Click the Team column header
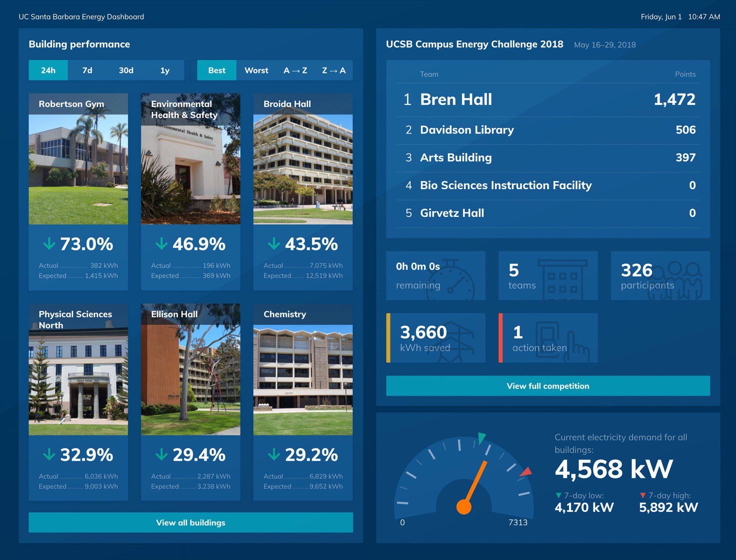Viewport: 736px width, 560px height. click(429, 74)
